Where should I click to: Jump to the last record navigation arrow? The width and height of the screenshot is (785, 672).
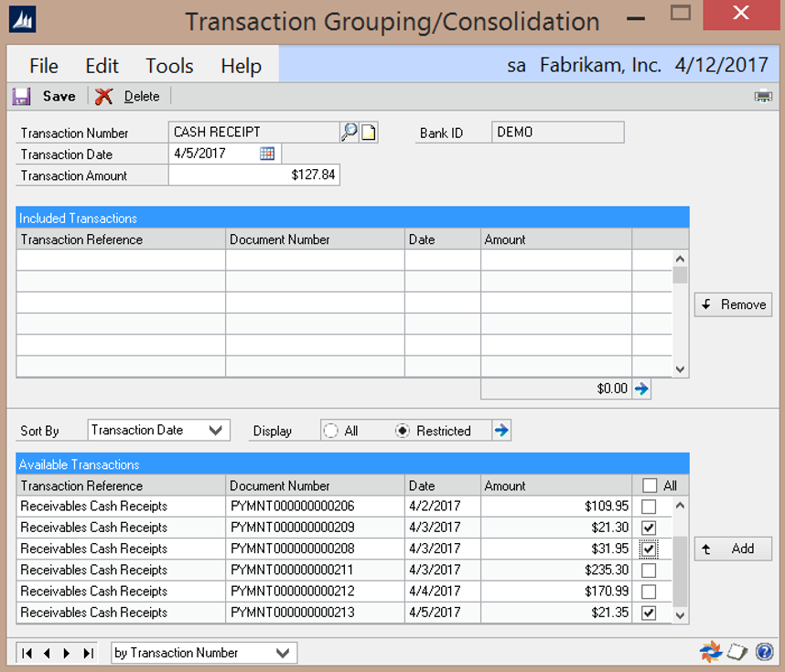click(89, 653)
